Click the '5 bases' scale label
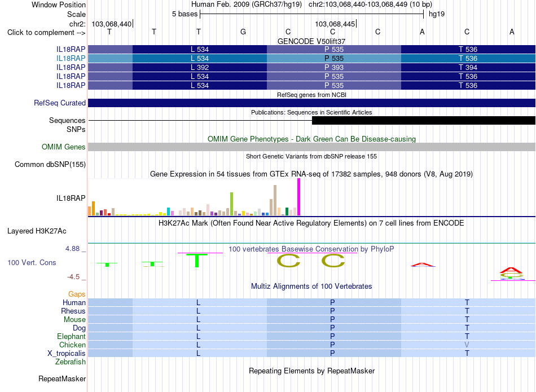 pyautogui.click(x=184, y=14)
